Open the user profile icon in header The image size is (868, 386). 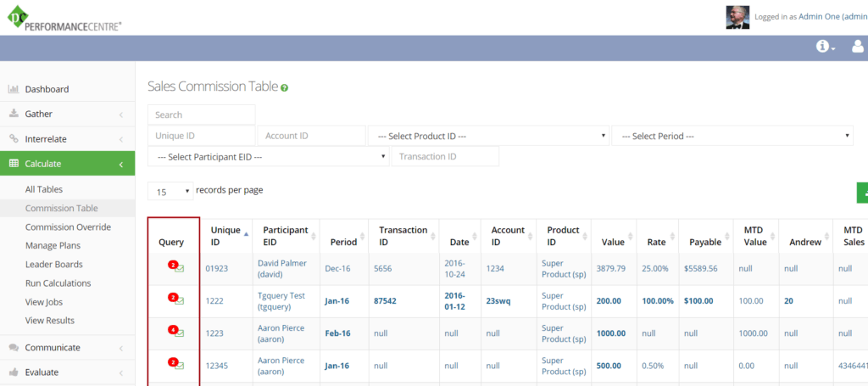(858, 47)
